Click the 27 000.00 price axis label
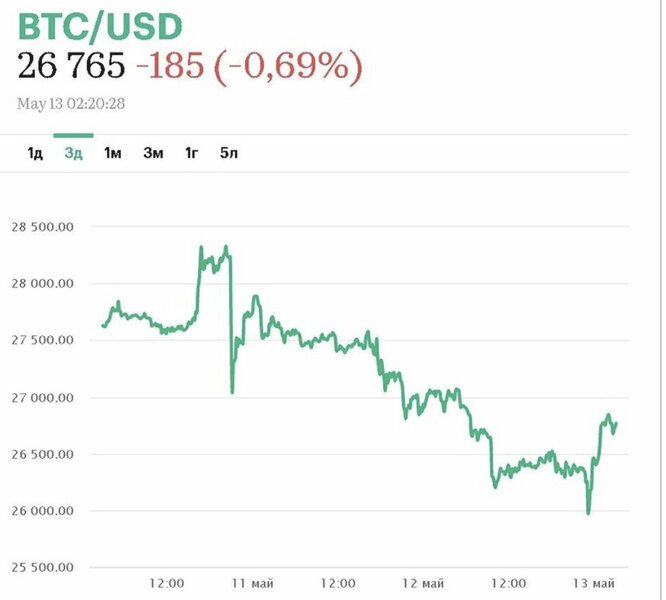This screenshot has height=600, width=666. click(x=41, y=398)
